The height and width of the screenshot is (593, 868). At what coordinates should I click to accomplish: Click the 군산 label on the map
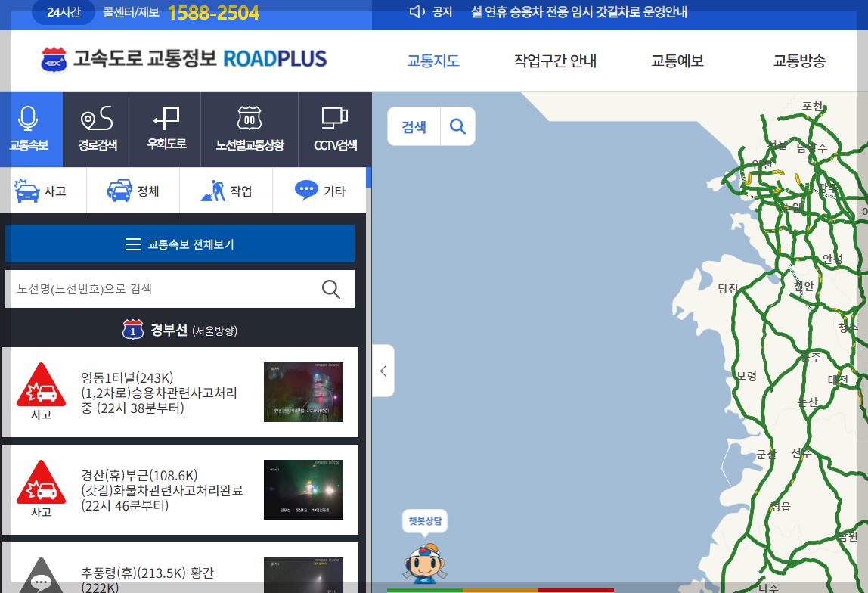(767, 454)
